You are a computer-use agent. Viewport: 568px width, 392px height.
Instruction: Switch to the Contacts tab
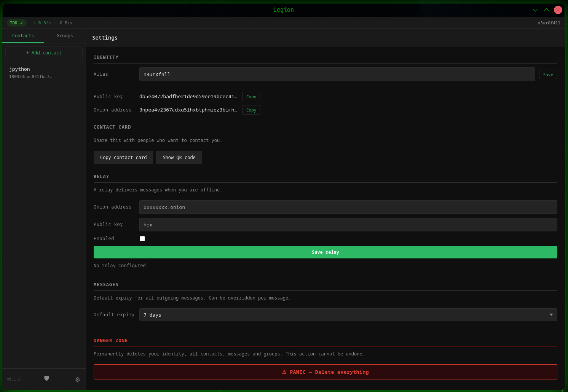[x=23, y=36]
